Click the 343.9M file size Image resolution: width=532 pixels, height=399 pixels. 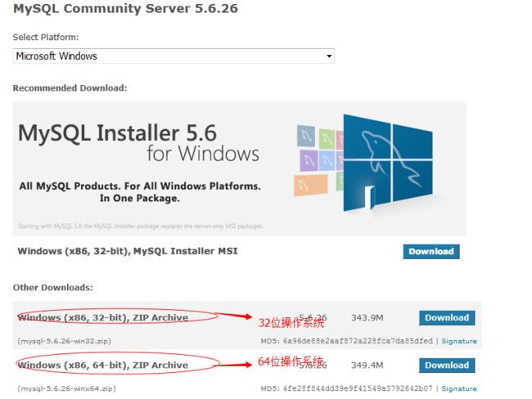pyautogui.click(x=367, y=318)
